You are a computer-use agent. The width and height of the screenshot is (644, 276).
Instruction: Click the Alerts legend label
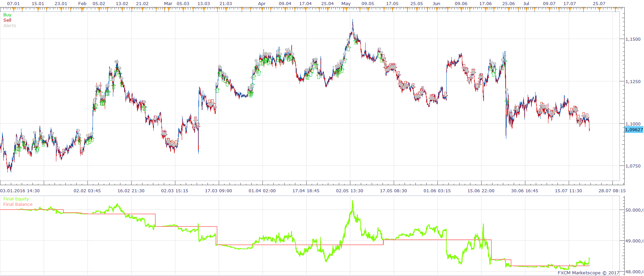10,26
